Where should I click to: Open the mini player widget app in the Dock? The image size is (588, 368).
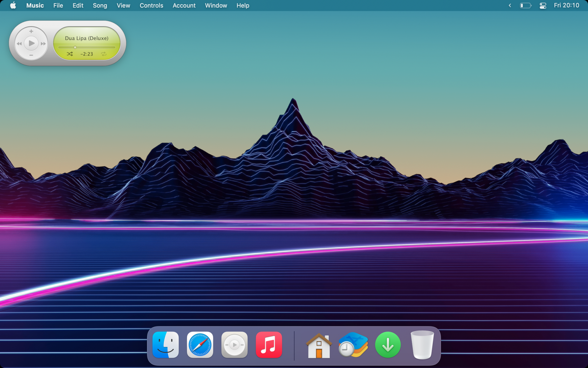234,345
